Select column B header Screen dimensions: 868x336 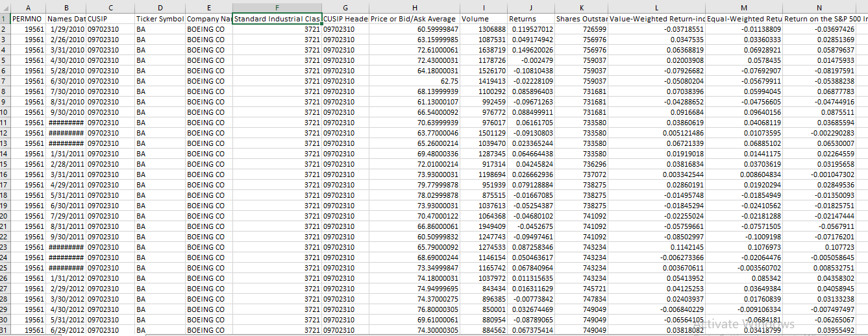click(x=66, y=8)
